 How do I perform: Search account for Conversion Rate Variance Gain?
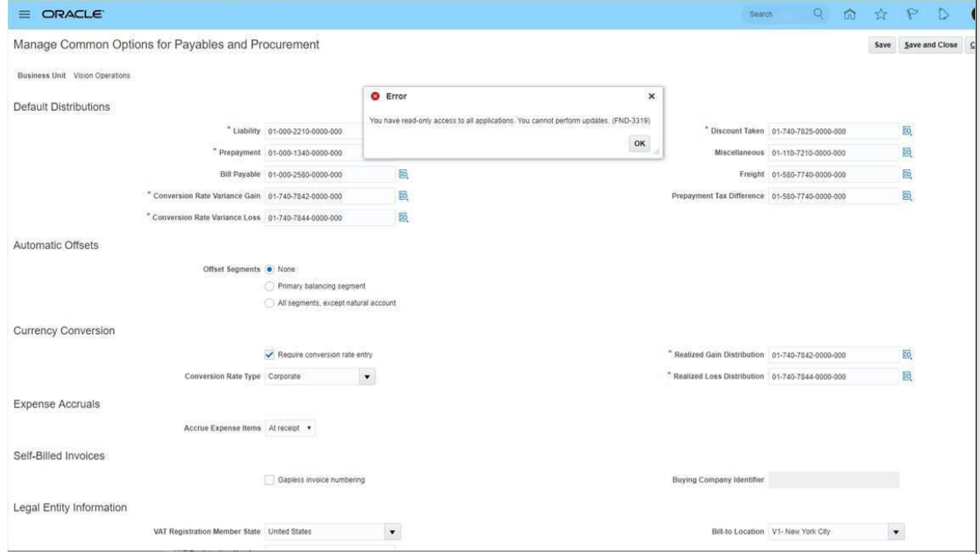click(x=403, y=196)
